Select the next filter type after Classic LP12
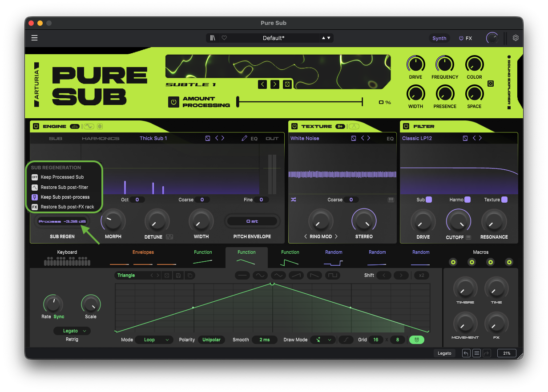548x392 pixels. point(480,138)
